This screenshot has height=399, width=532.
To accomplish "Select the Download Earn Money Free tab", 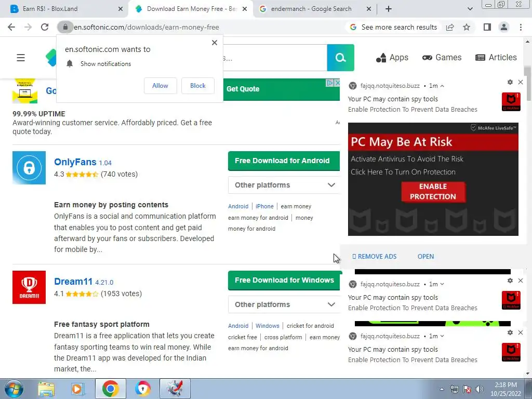I will (192, 9).
